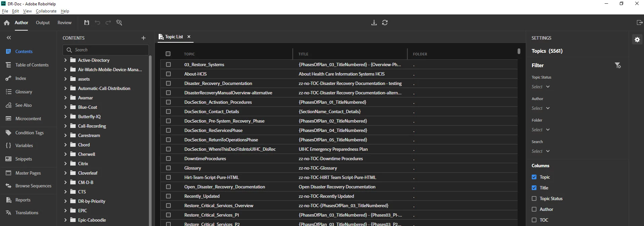Screen dimensions: 644x226
Task: Open the Master Pages panel
Action: (x=28, y=173)
